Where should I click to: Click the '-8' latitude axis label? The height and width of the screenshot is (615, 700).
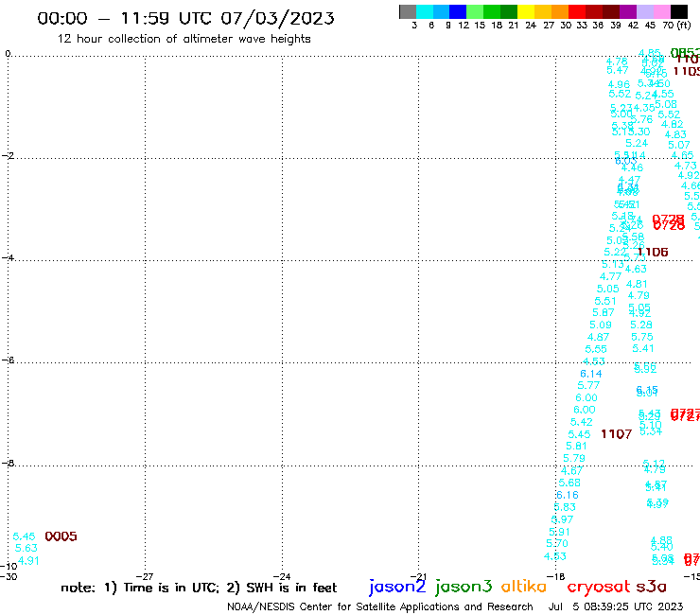8,463
